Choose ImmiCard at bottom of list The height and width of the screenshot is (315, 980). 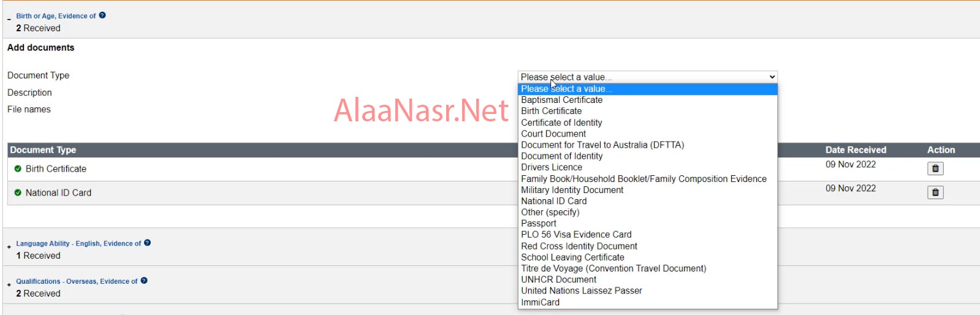pyautogui.click(x=540, y=302)
